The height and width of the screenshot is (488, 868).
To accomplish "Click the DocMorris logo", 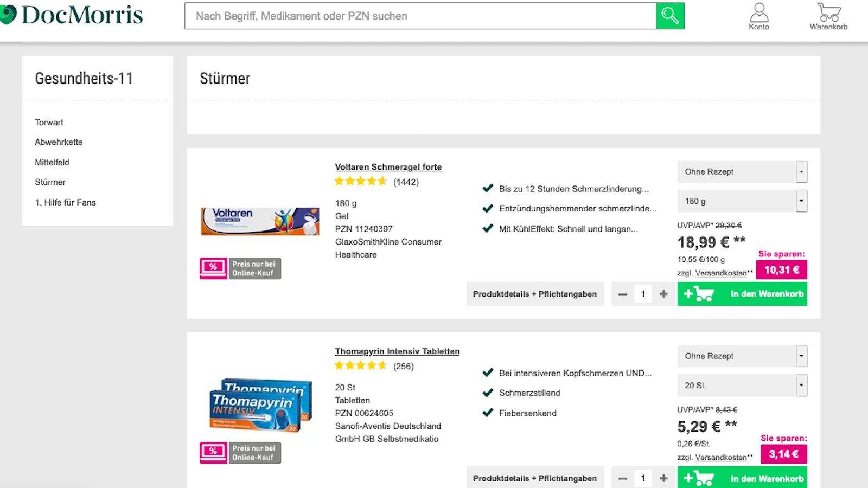I will 73,15.
